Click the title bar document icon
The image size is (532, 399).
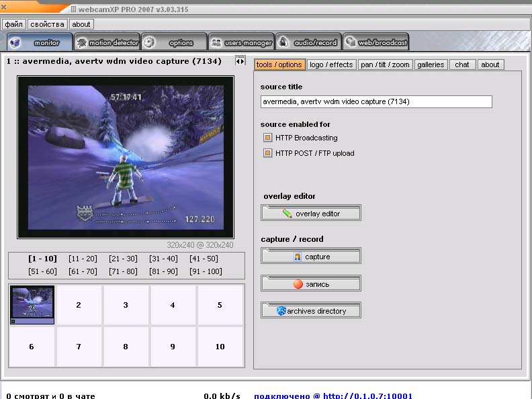pos(73,9)
